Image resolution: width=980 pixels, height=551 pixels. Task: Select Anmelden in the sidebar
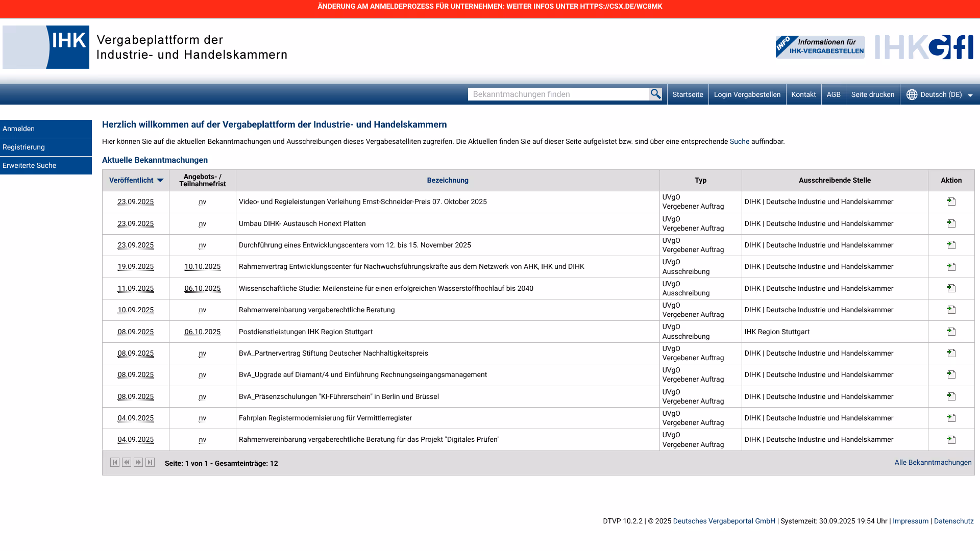pyautogui.click(x=18, y=129)
